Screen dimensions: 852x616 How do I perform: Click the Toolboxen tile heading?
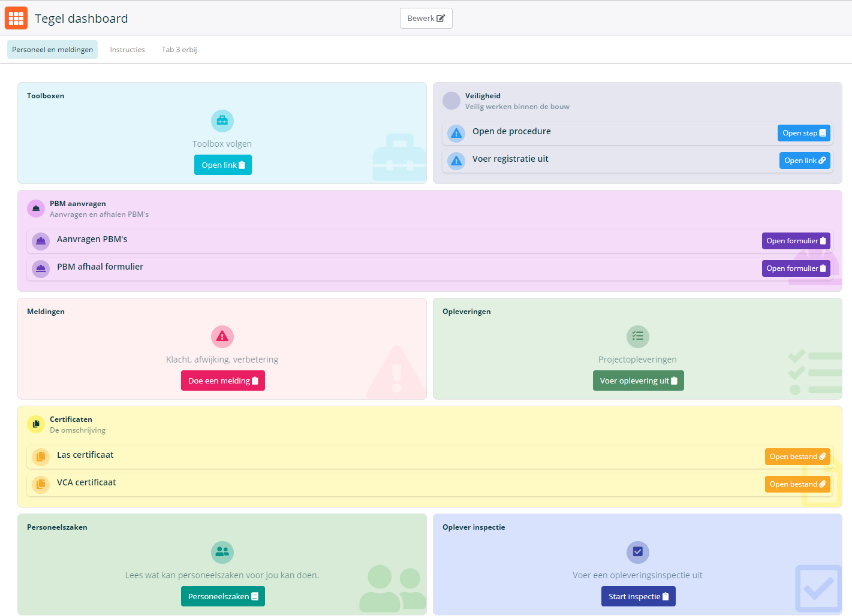(46, 96)
